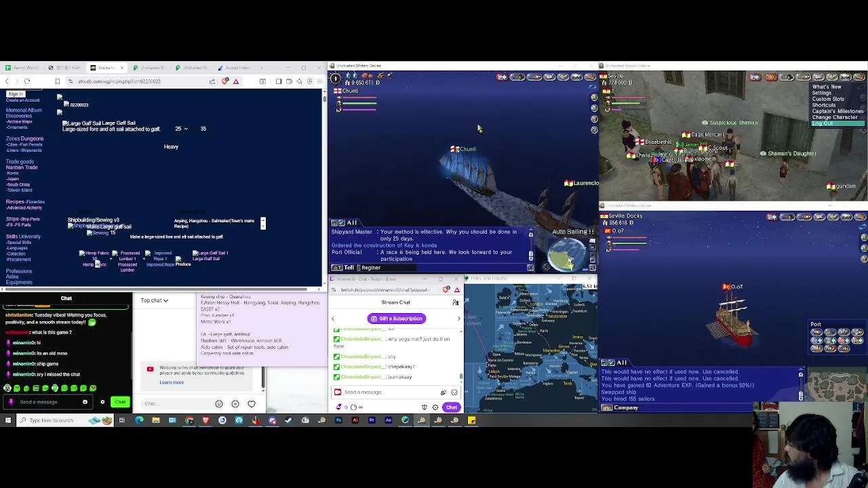The width and height of the screenshot is (868, 488).
Task: Open the Advanced Alchemy recipes link
Action: point(24,207)
